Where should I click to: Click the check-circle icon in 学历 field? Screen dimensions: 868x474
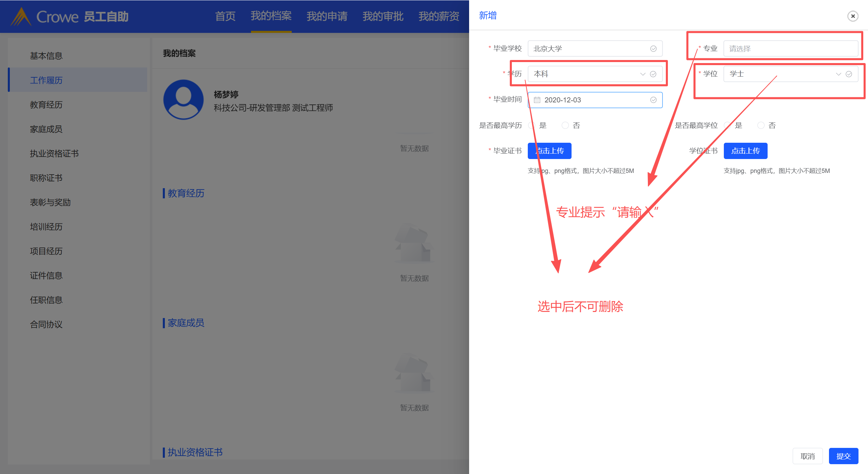(x=653, y=74)
